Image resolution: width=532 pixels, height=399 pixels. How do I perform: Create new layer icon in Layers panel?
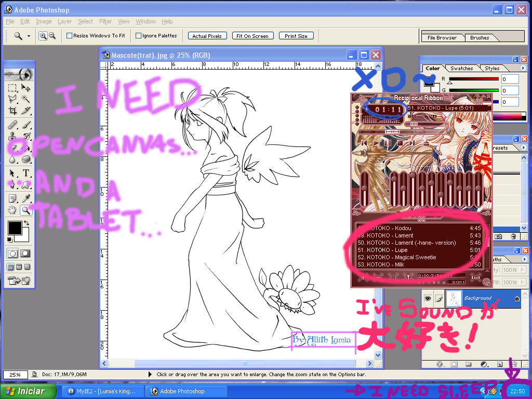pyautogui.click(x=499, y=364)
